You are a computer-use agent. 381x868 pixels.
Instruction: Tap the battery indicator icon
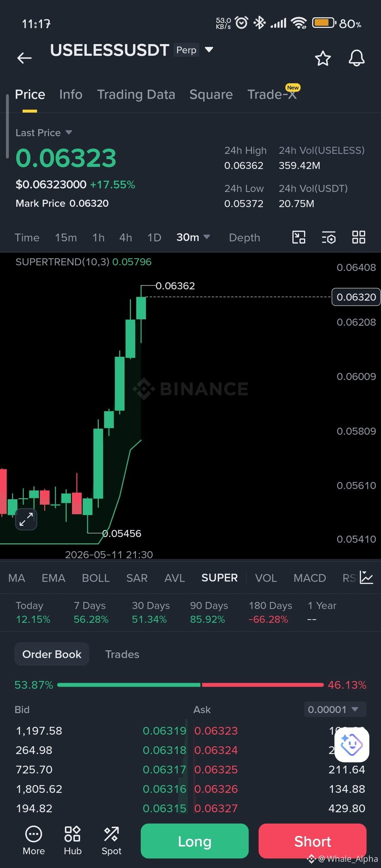[x=323, y=23]
